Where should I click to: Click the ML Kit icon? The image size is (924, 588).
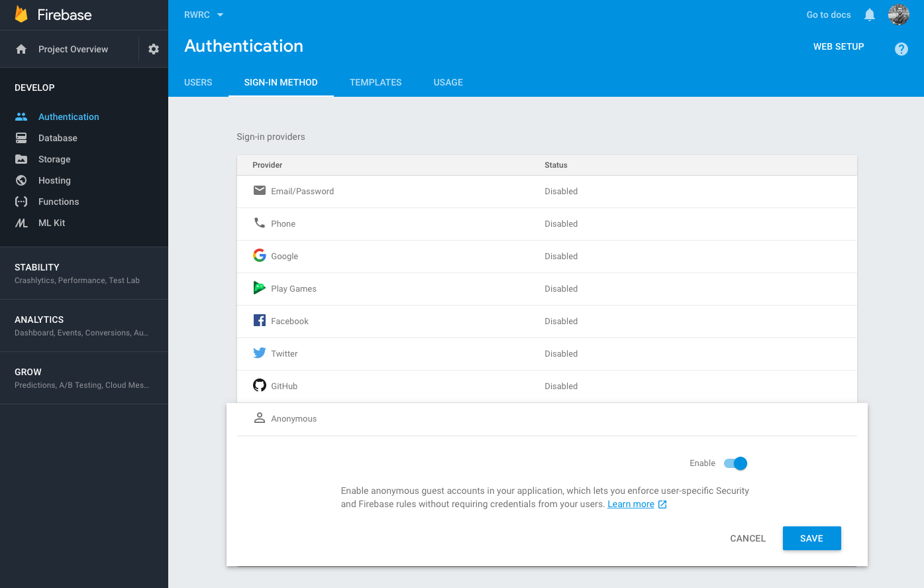point(21,223)
